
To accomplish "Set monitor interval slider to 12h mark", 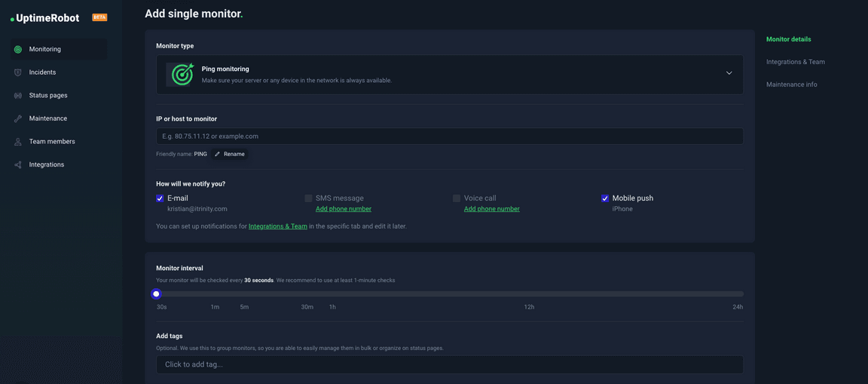I will pyautogui.click(x=529, y=294).
